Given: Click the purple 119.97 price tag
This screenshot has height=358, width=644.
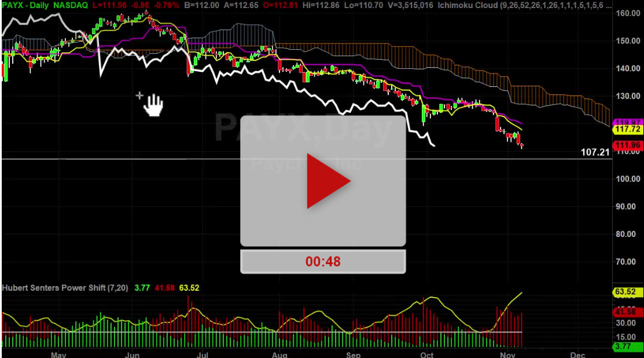Looking at the screenshot, I should [627, 122].
